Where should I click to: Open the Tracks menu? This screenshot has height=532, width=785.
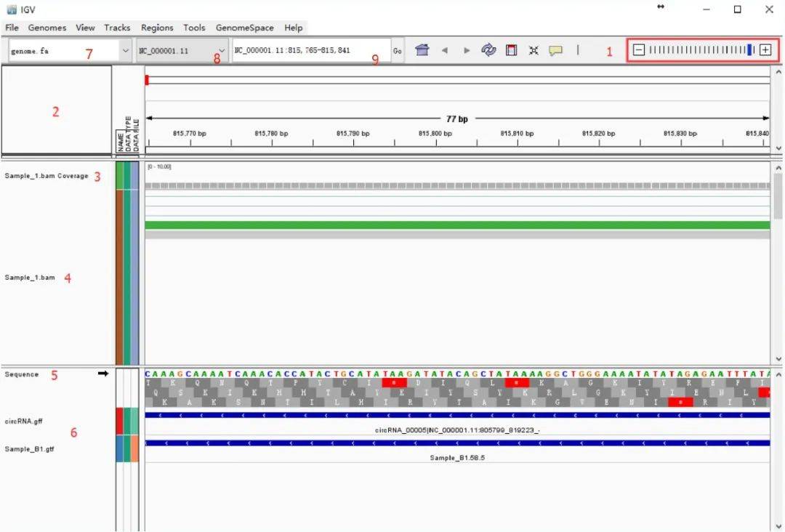click(x=117, y=28)
